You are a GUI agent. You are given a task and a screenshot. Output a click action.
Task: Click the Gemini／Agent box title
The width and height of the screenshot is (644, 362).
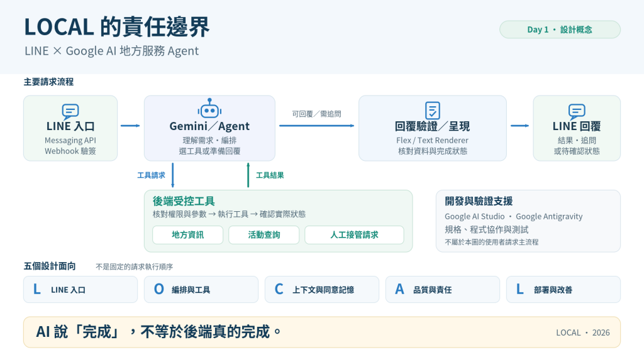coord(209,126)
